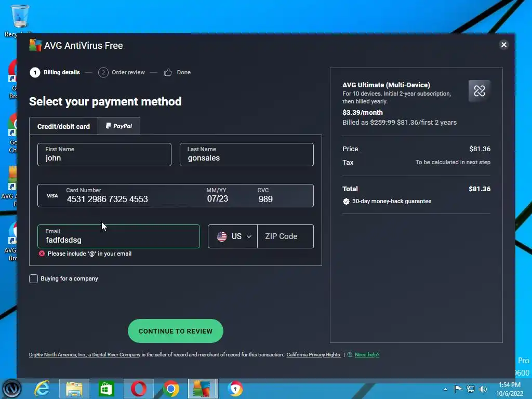
Task: Open the Windows Store taskbar icon
Action: click(106, 389)
